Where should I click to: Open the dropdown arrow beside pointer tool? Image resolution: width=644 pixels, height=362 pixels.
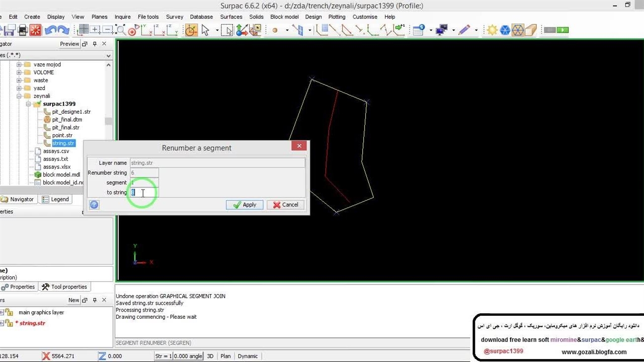coord(217,30)
